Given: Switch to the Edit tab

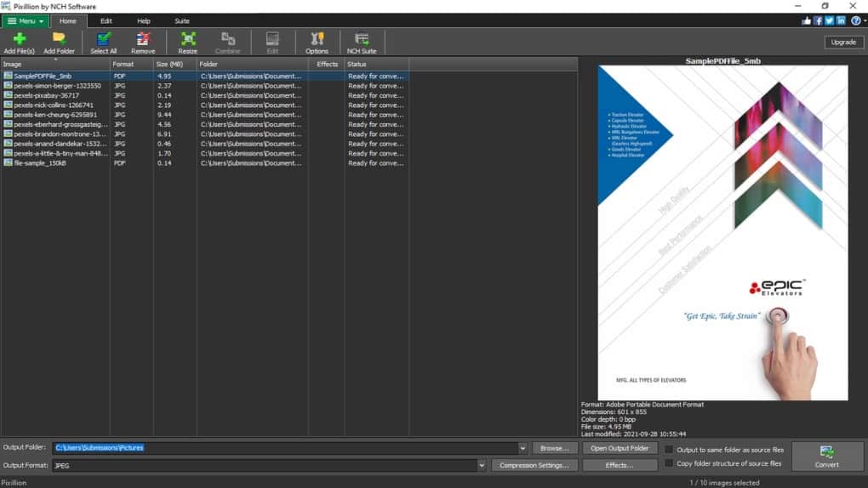Looking at the screenshot, I should point(106,20).
